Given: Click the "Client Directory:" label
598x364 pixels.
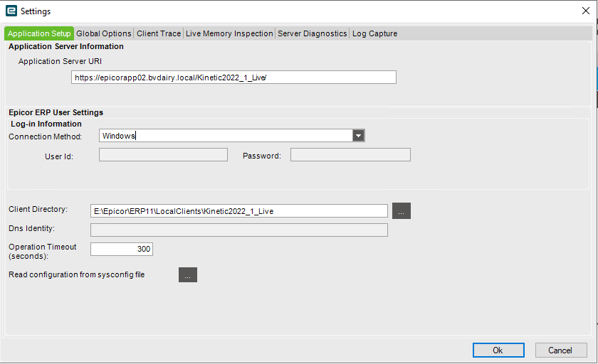Looking at the screenshot, I should click(x=38, y=210).
